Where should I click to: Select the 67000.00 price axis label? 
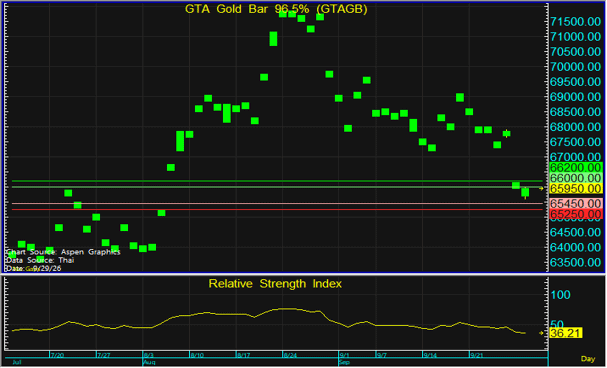[x=576, y=157]
